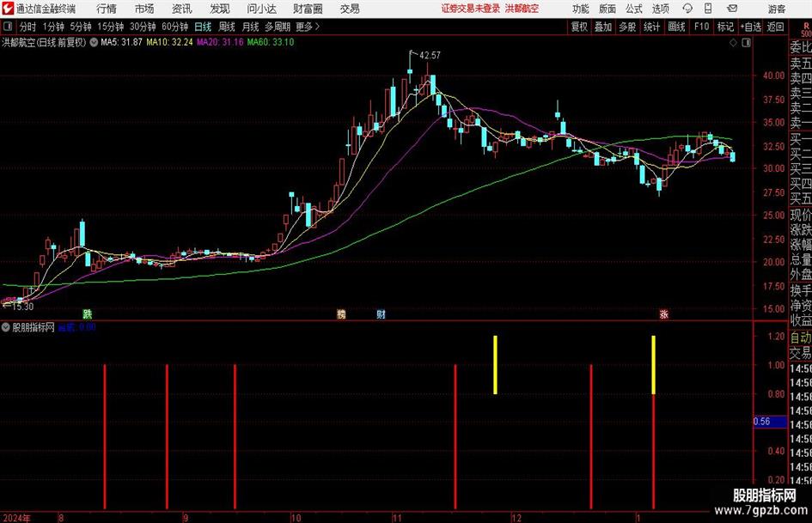
Task: Switch to 1分钟 period tab
Action: coord(53,27)
